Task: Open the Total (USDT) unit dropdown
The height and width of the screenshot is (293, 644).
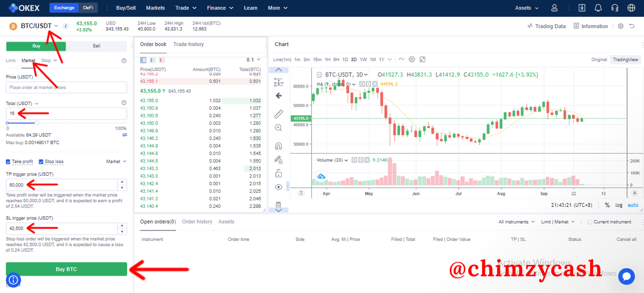Action: (23, 103)
